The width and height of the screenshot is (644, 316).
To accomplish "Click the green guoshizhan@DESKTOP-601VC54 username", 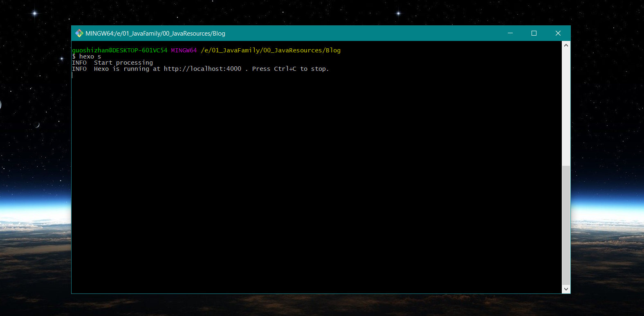I will pos(119,50).
